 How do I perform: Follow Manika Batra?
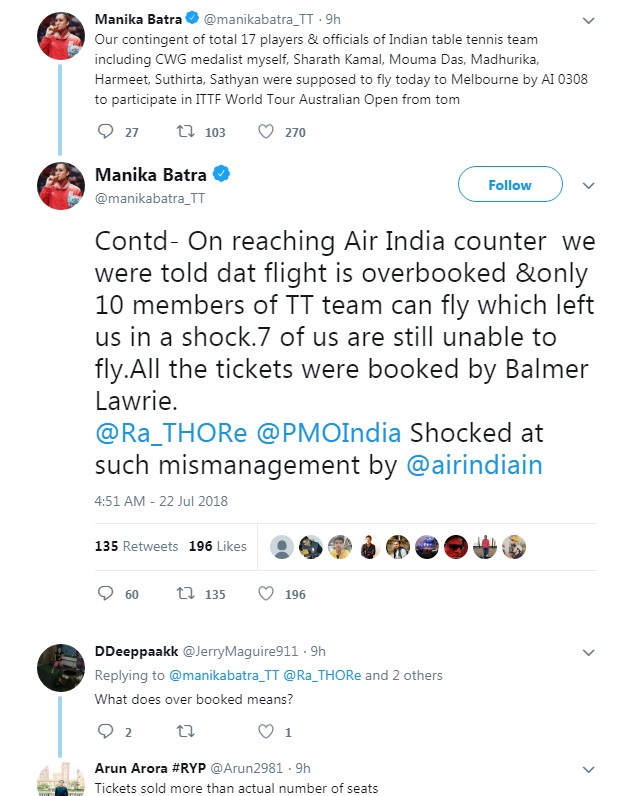coord(509,185)
